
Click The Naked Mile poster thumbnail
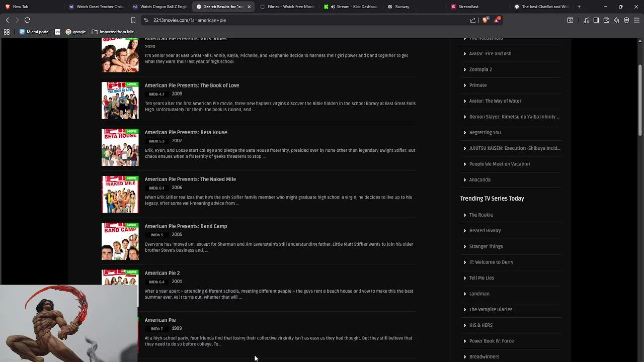pos(120,194)
